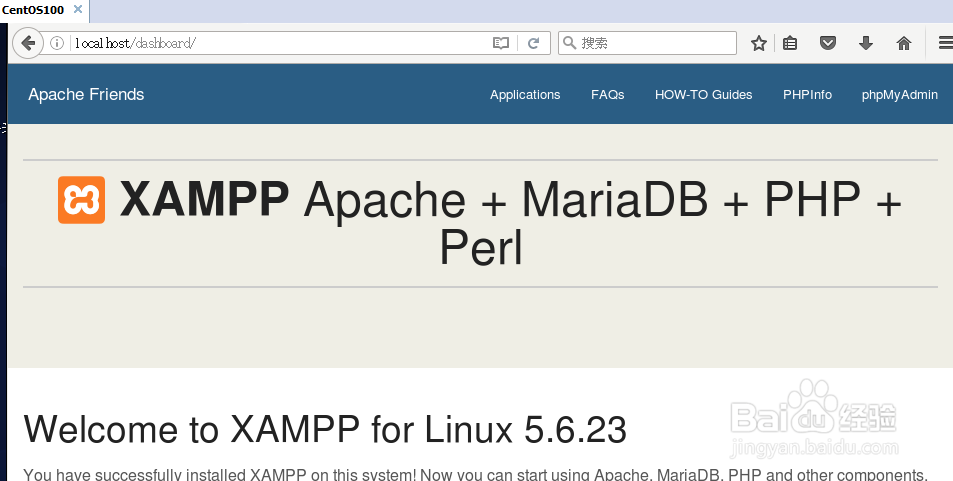Screen dimensions: 953x481
Task: Show bookmarks list icon
Action: pyautogui.click(x=790, y=43)
